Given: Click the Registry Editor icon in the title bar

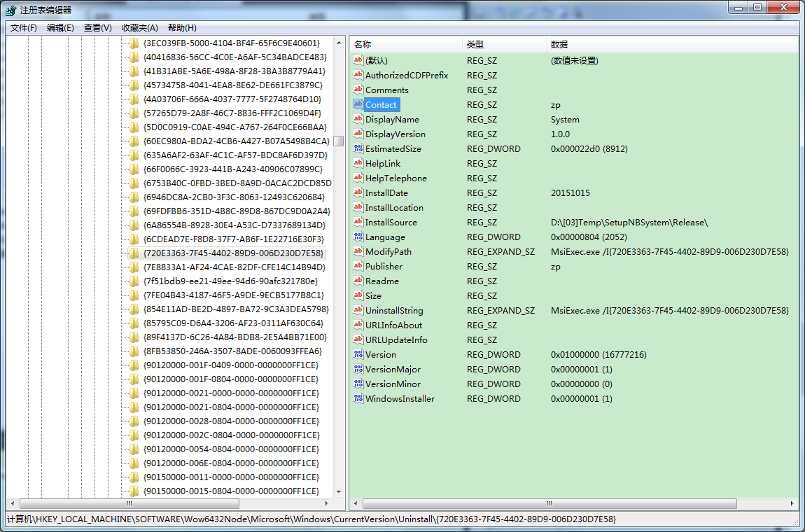Looking at the screenshot, I should 10,10.
